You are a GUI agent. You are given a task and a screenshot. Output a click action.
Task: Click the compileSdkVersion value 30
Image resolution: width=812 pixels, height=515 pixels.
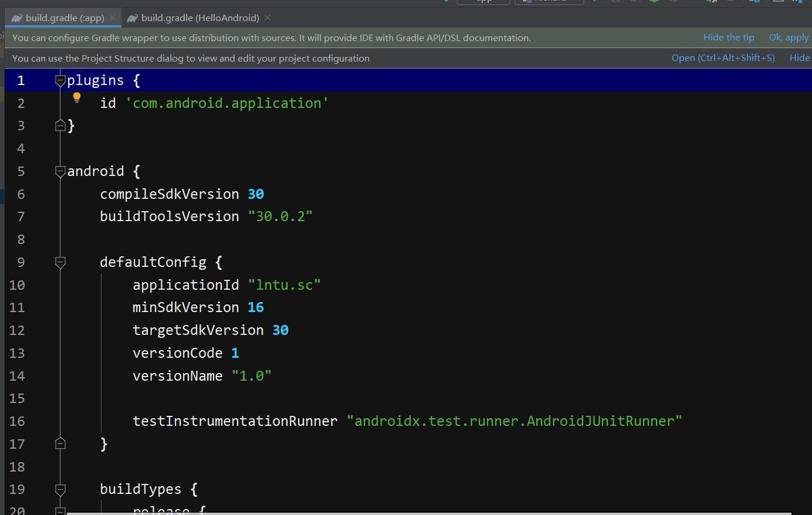click(x=256, y=194)
